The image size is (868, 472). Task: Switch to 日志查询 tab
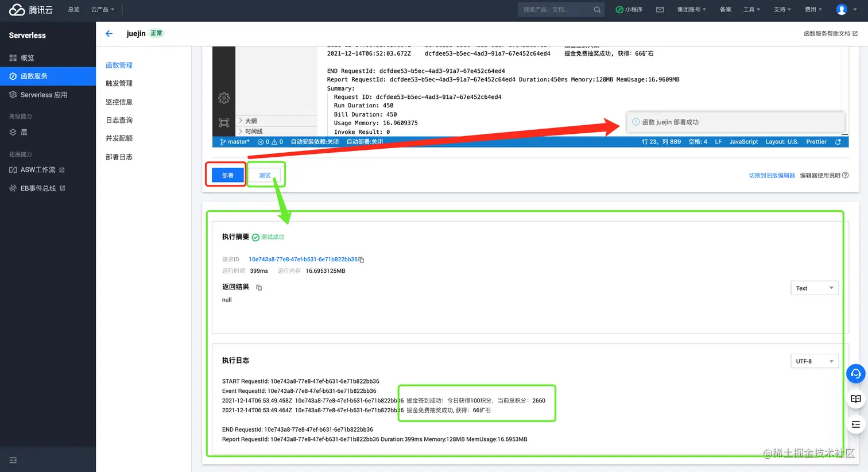point(119,120)
